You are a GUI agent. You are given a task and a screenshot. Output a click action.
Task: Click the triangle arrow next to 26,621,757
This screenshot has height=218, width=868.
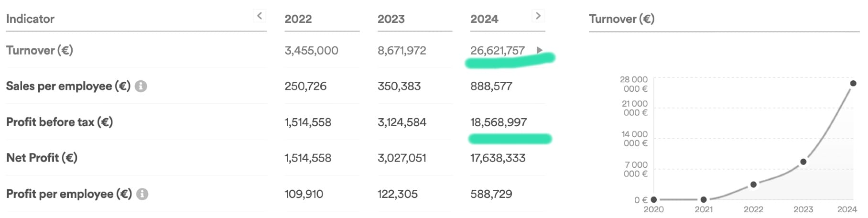click(540, 50)
